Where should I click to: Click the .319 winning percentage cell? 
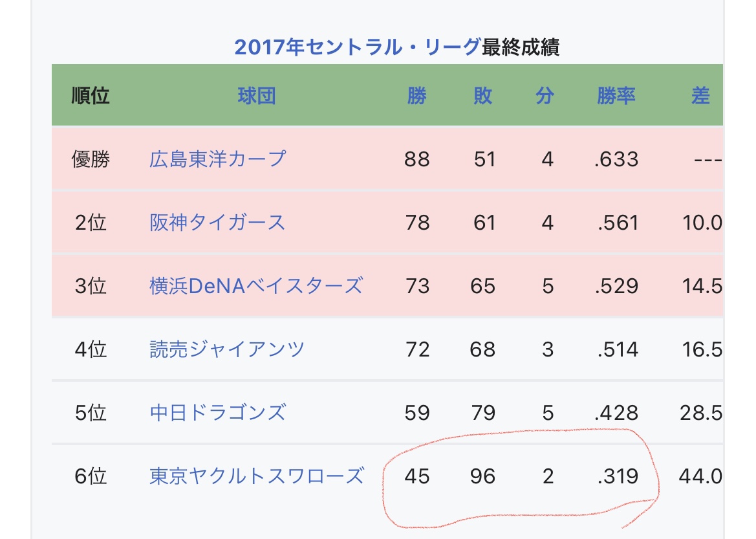tap(616, 477)
